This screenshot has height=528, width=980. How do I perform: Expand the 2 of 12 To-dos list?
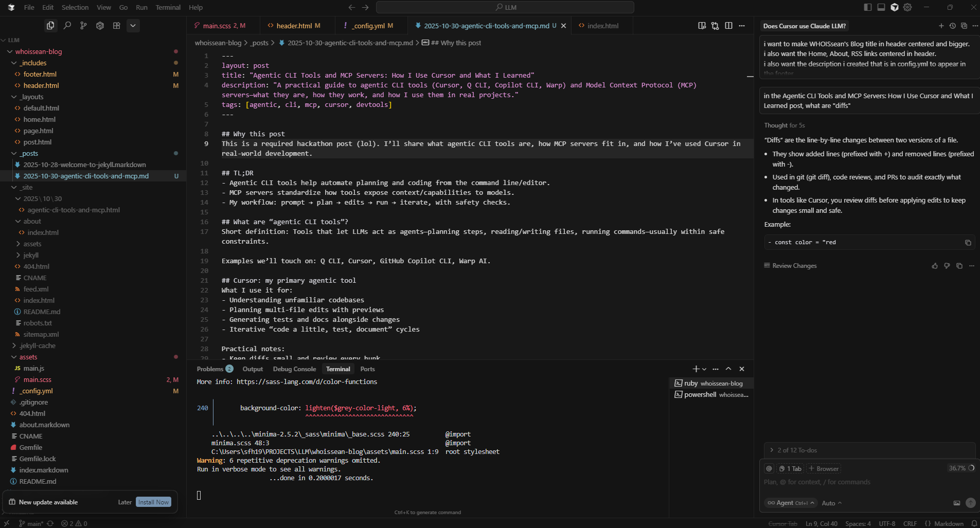[796, 450]
